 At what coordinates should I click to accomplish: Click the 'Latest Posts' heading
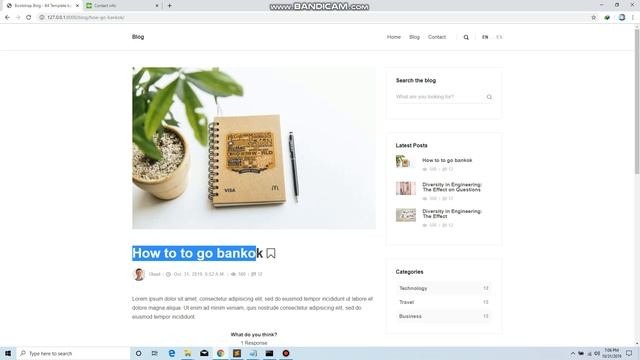(x=411, y=145)
